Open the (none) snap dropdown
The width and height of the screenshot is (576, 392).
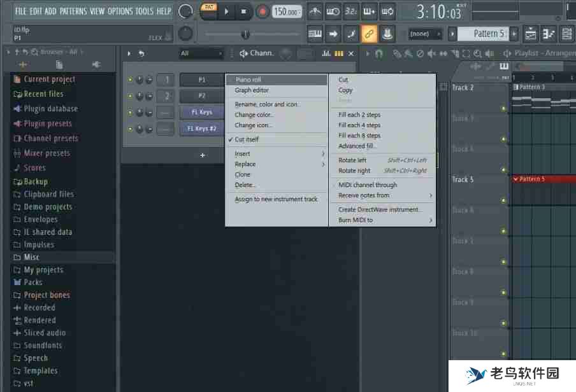click(x=424, y=34)
